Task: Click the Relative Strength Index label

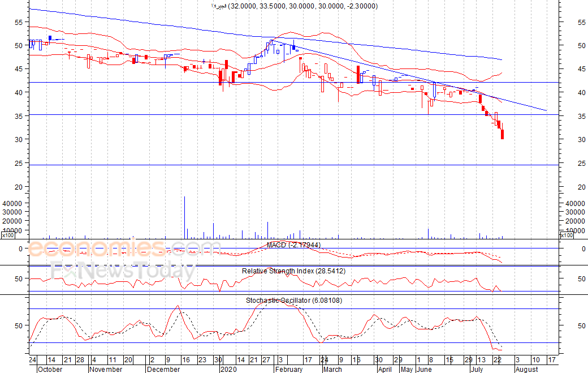Action: coord(293,271)
